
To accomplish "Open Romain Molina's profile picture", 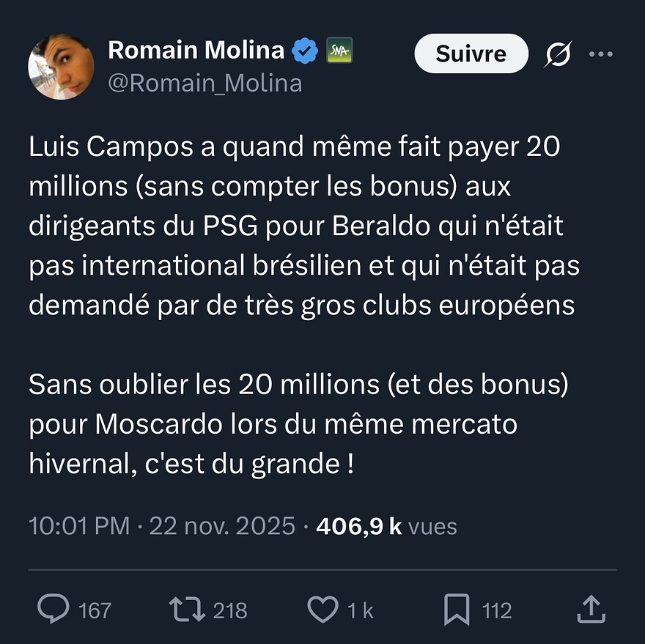I will (x=61, y=66).
